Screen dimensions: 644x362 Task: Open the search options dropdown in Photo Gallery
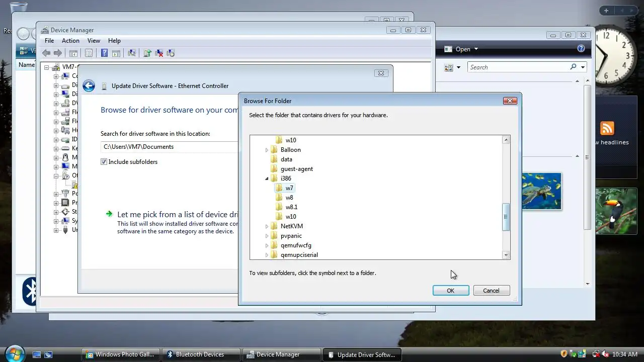tap(583, 67)
